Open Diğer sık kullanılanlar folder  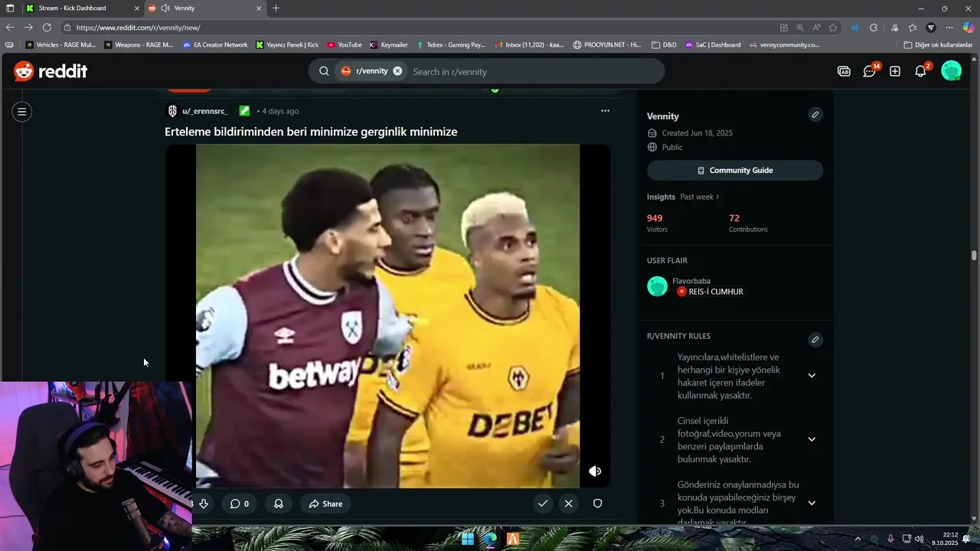coord(937,45)
